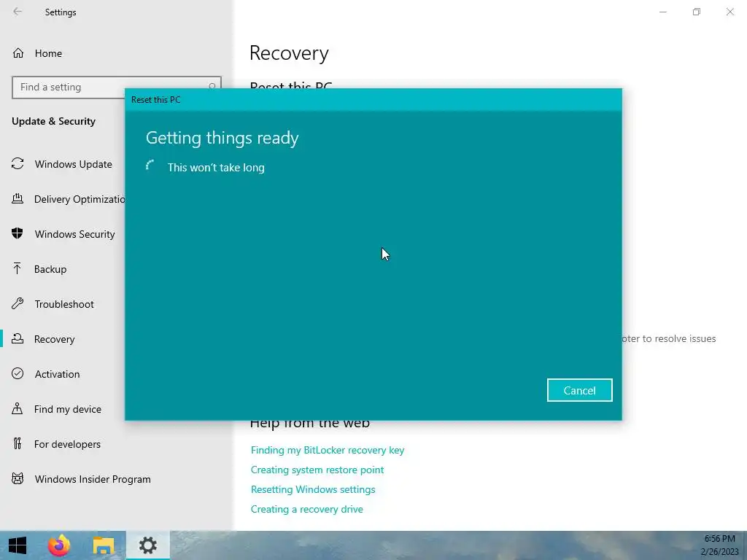Image resolution: width=747 pixels, height=560 pixels.
Task: Click the Settings window title text
Action: (x=61, y=12)
